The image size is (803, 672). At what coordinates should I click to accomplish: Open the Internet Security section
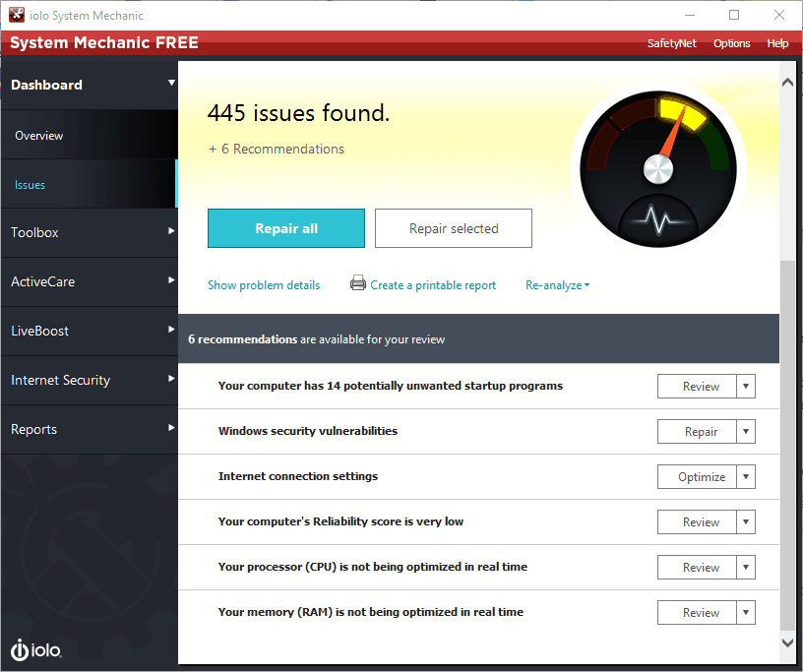pos(90,380)
